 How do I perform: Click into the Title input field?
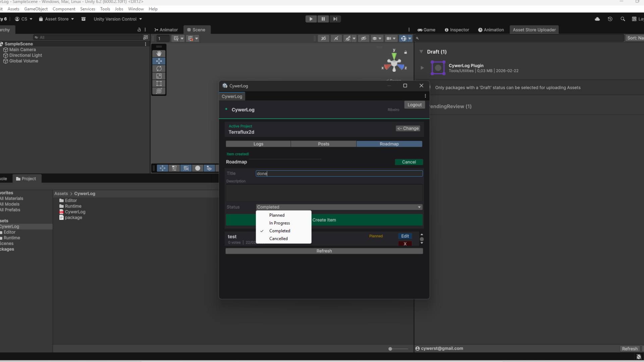pos(339,174)
